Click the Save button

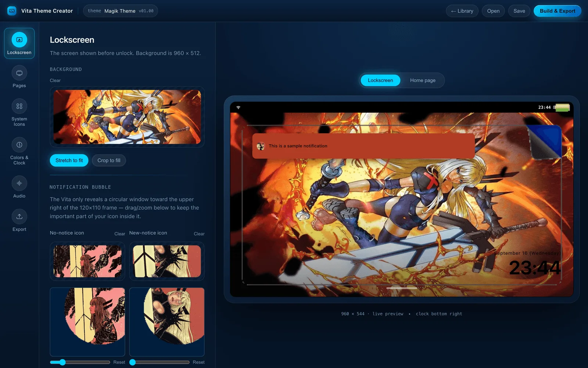[519, 11]
